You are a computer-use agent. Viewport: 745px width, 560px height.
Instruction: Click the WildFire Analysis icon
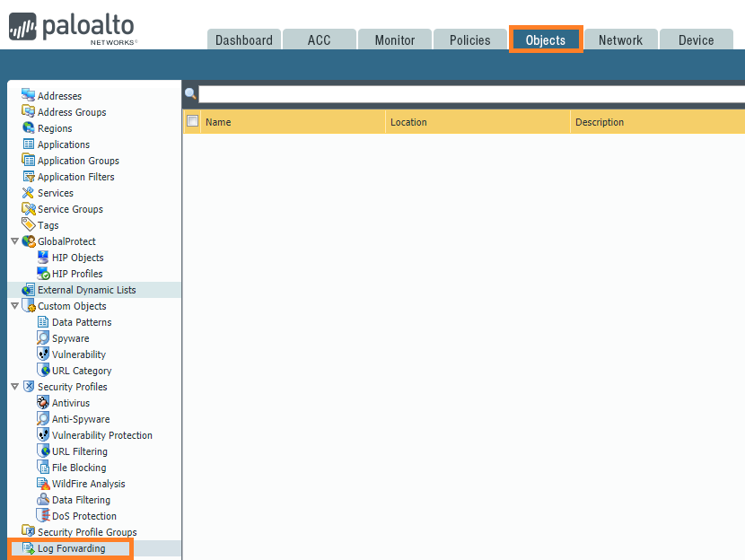pos(43,484)
